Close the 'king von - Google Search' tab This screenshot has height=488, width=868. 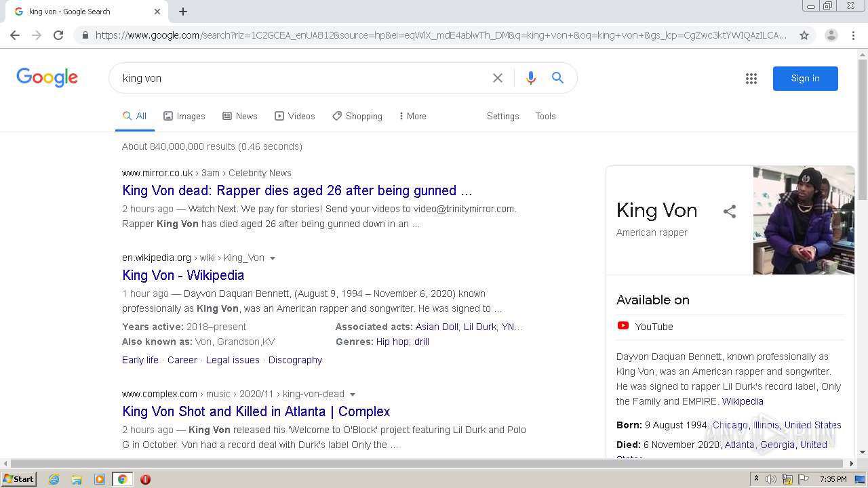pos(157,12)
